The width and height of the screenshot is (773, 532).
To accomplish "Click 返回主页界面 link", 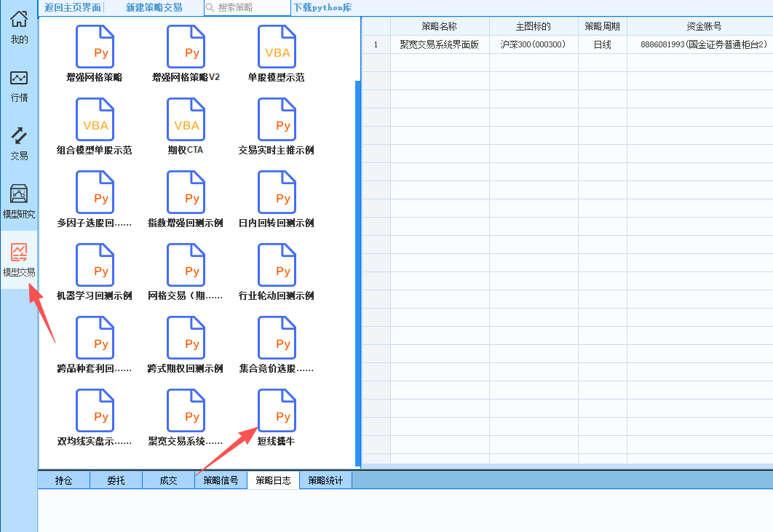I will 73,7.
